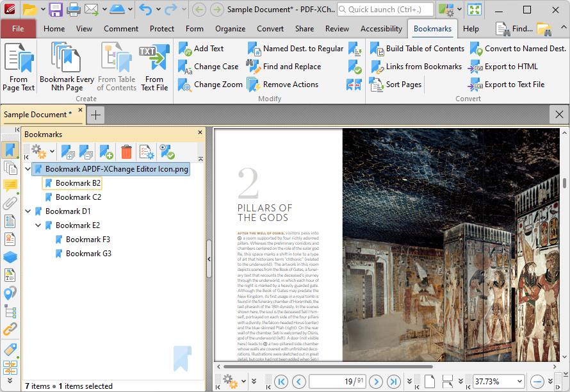The width and height of the screenshot is (570, 392).
Task: Collapse the Bookmark D1 node
Action: 28,211
